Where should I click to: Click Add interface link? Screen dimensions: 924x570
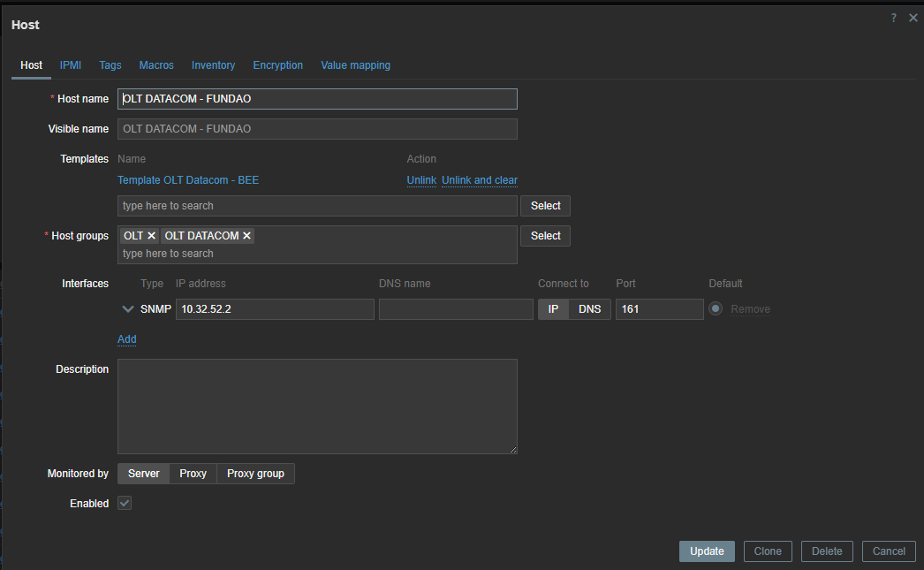[126, 339]
